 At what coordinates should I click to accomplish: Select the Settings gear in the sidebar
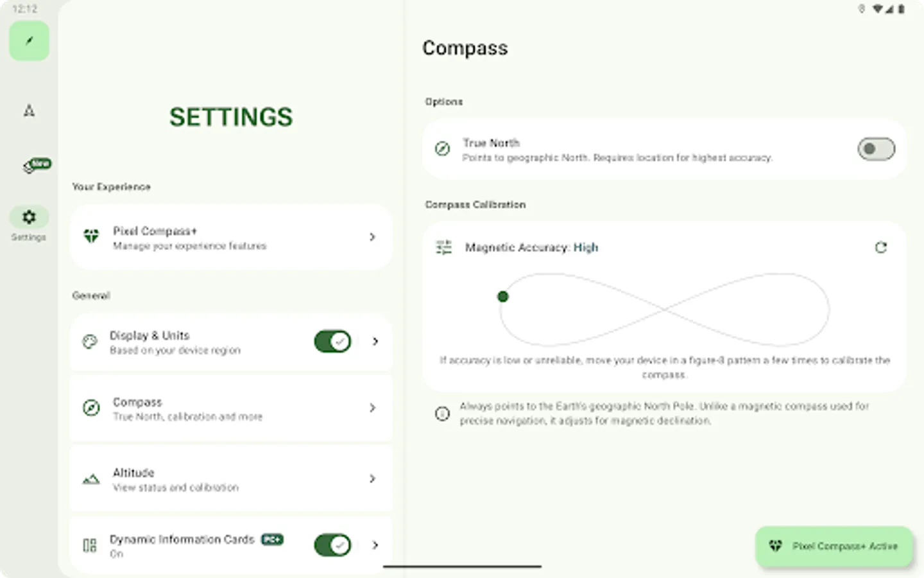pos(29,217)
